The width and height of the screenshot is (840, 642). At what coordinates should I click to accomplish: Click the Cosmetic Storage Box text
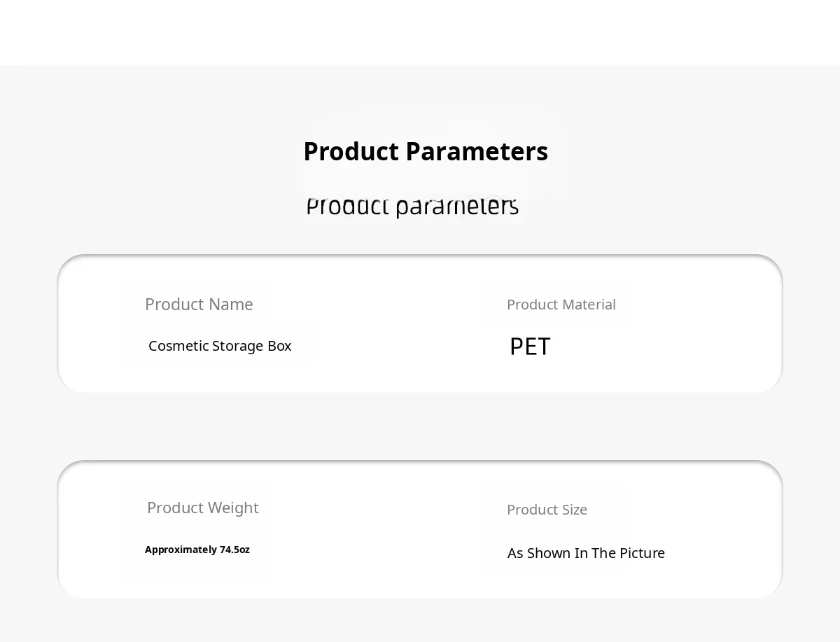[x=220, y=346]
